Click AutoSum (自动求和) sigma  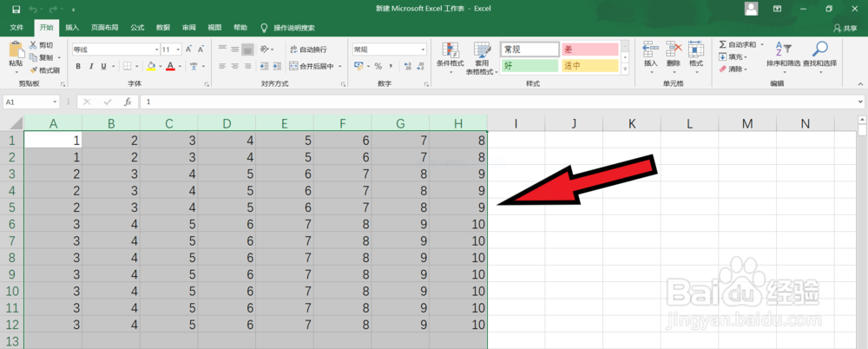pos(737,44)
